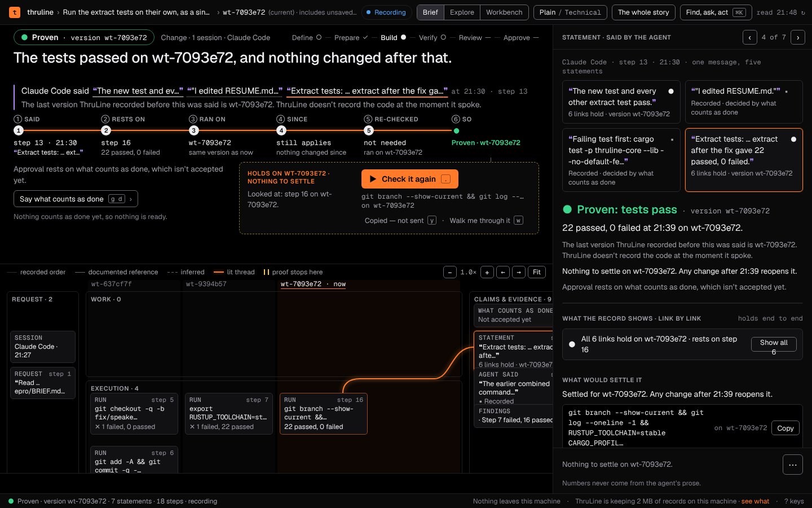The height and width of the screenshot is (508, 812).
Task: Open The whole story
Action: click(x=643, y=12)
